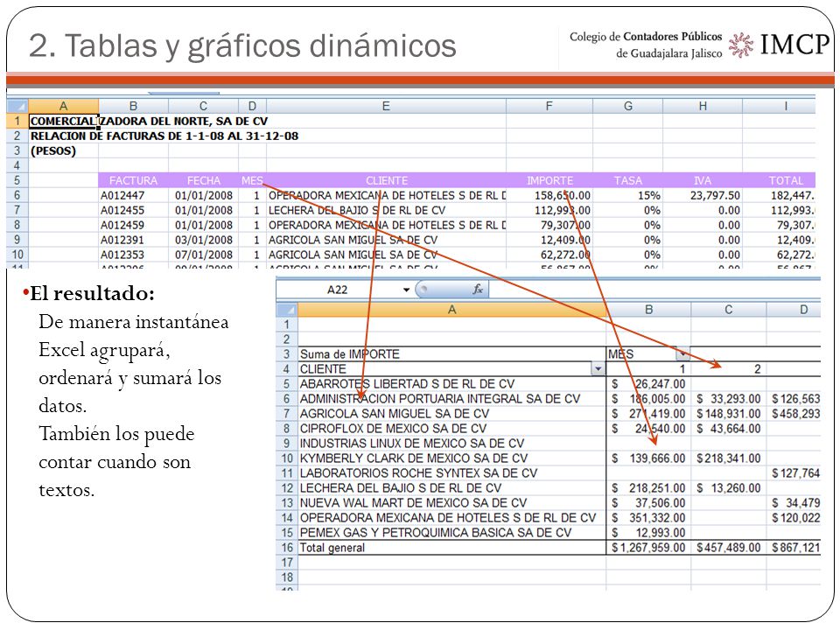The image size is (840, 630).
Task: Click the IMPORTE column heading cell
Action: tap(549, 180)
